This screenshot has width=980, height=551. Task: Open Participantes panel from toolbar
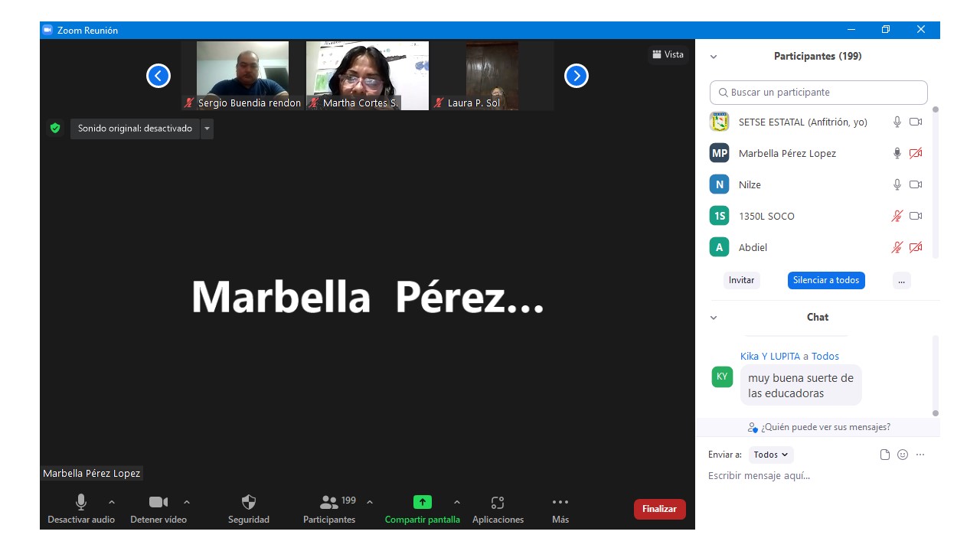pyautogui.click(x=329, y=509)
